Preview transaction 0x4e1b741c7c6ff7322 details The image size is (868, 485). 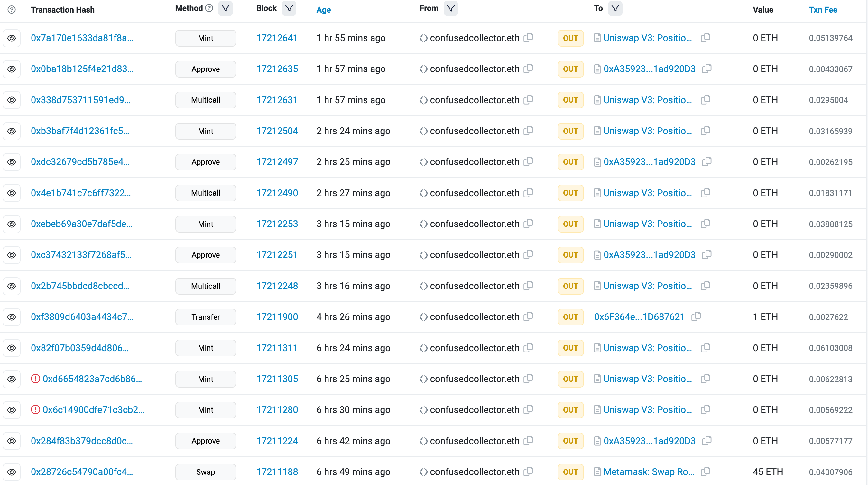(x=12, y=193)
